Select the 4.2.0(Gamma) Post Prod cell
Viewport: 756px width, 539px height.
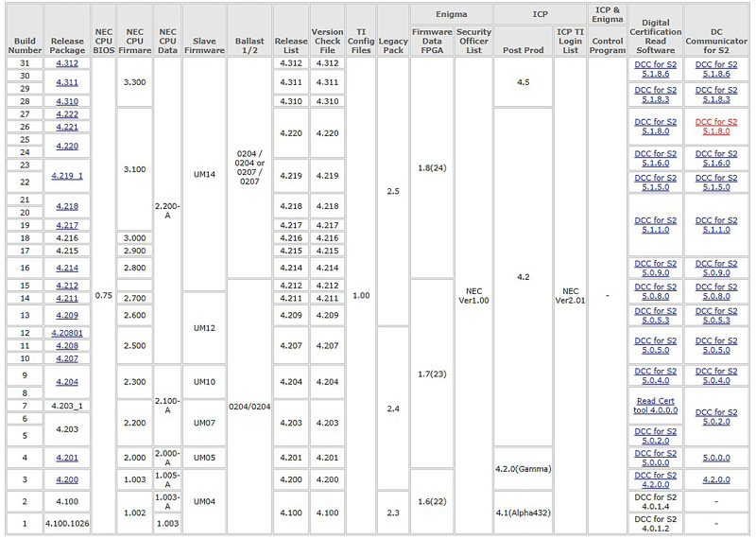(x=524, y=469)
